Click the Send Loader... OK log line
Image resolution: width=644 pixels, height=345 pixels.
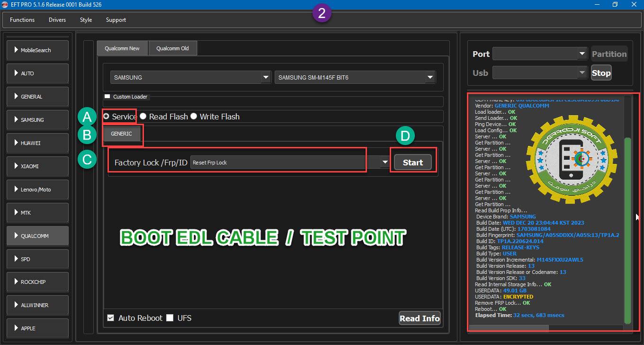click(x=496, y=118)
